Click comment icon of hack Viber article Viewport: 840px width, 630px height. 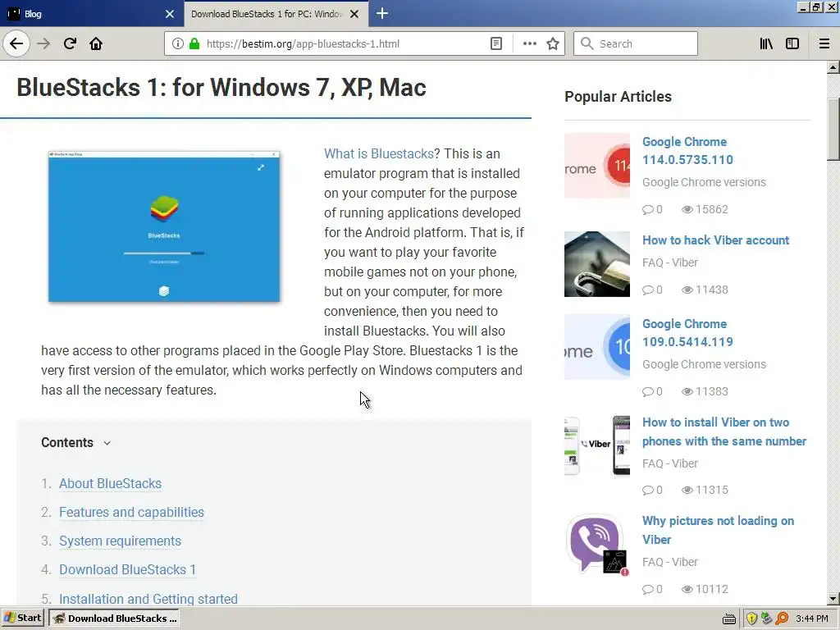648,290
